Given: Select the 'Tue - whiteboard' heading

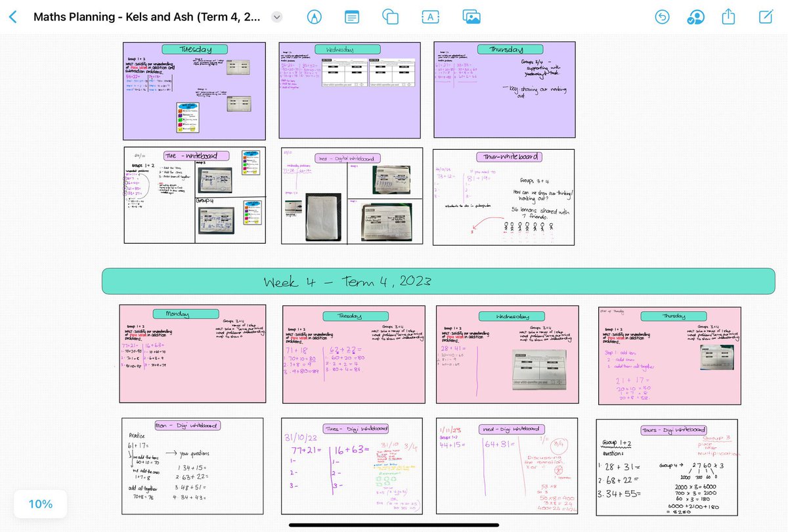Looking at the screenshot, I should [x=198, y=156].
